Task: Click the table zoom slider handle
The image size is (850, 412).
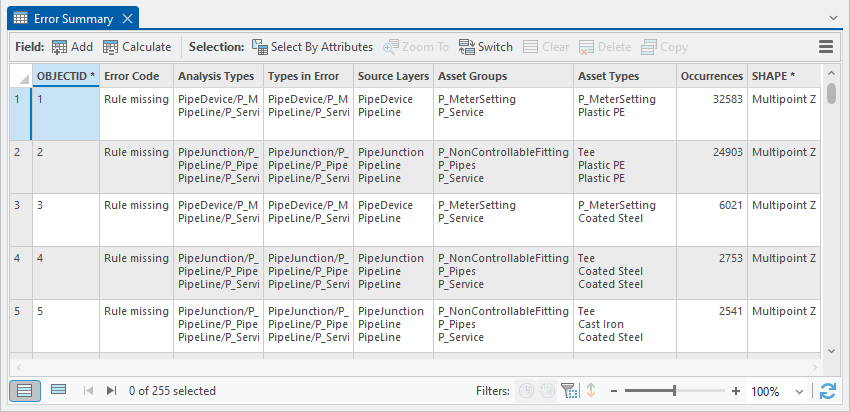Action: click(676, 391)
